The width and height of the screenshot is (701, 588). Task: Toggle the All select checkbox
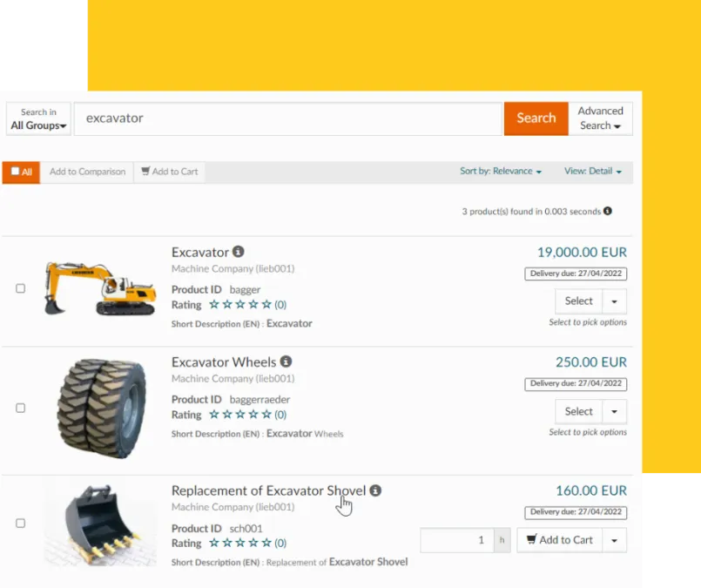click(x=15, y=172)
